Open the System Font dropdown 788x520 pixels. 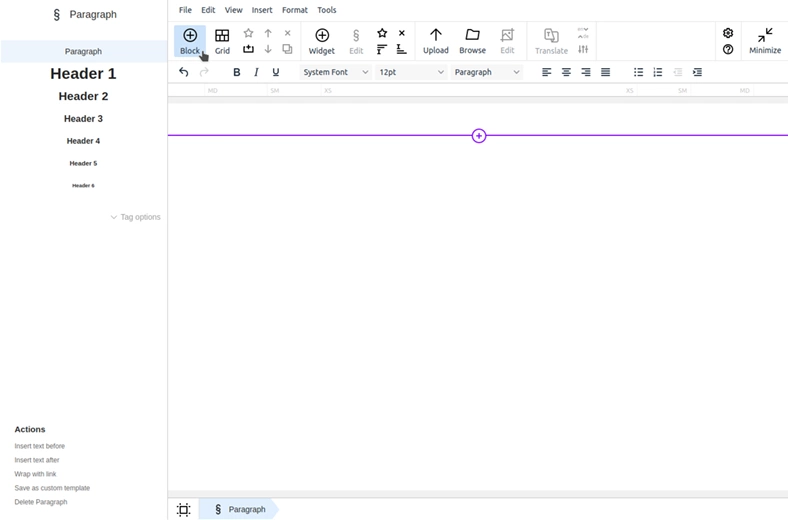pyautogui.click(x=336, y=72)
